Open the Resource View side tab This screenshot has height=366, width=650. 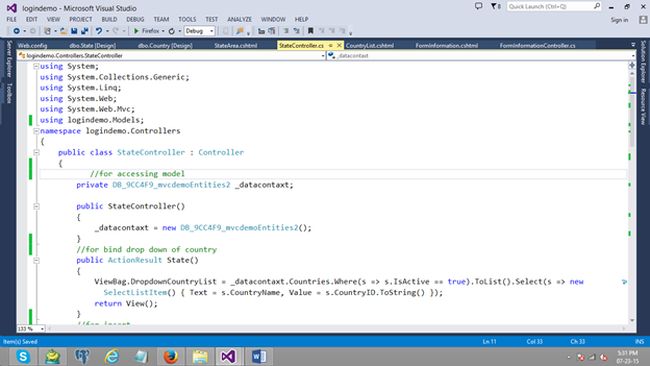(x=643, y=107)
